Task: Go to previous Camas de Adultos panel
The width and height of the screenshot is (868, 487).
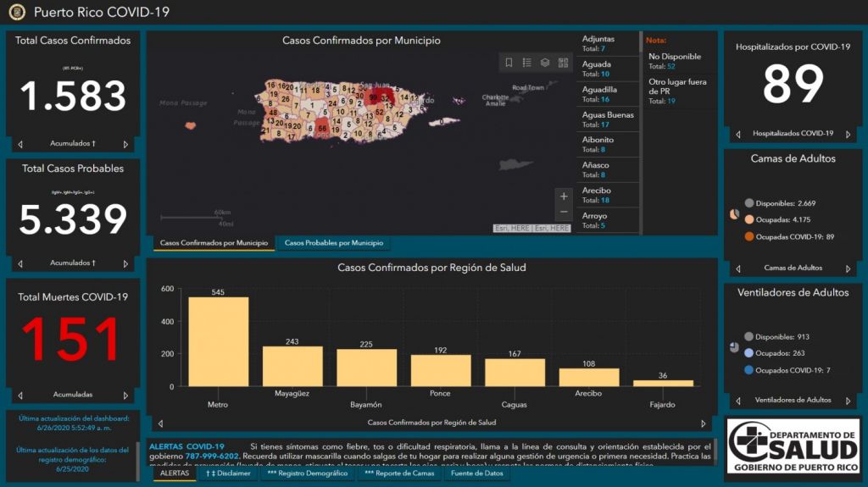Action: [737, 268]
